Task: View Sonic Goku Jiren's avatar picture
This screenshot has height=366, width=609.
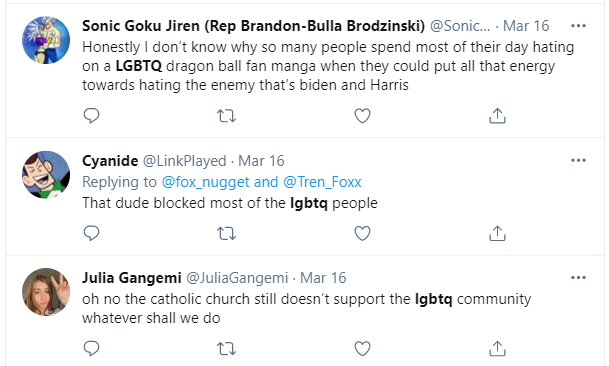Action: 46,40
